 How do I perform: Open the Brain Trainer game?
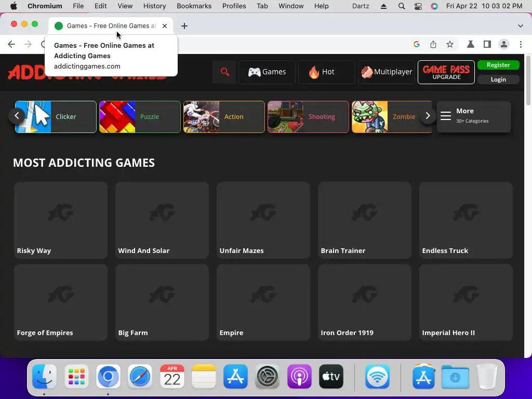(365, 220)
